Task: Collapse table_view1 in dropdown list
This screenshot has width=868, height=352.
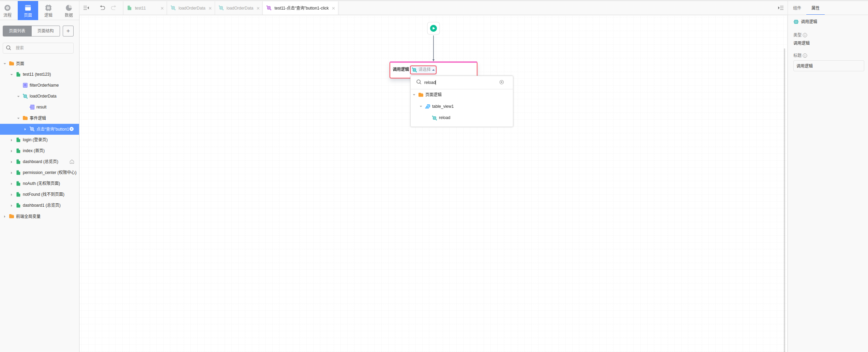Action: pyautogui.click(x=421, y=106)
